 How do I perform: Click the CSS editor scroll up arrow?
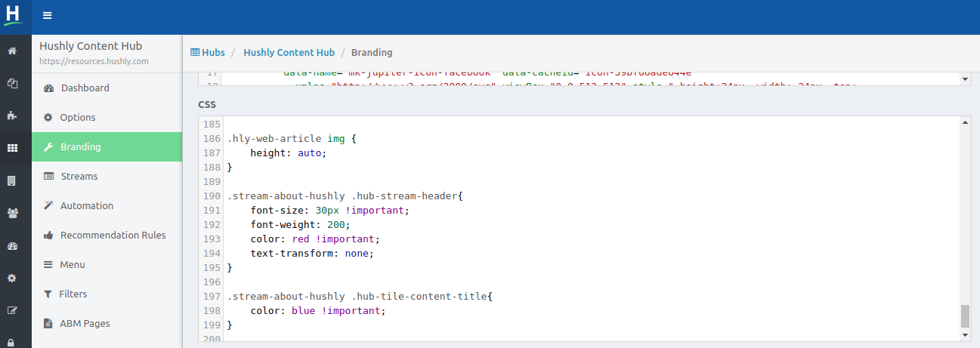pyautogui.click(x=965, y=122)
